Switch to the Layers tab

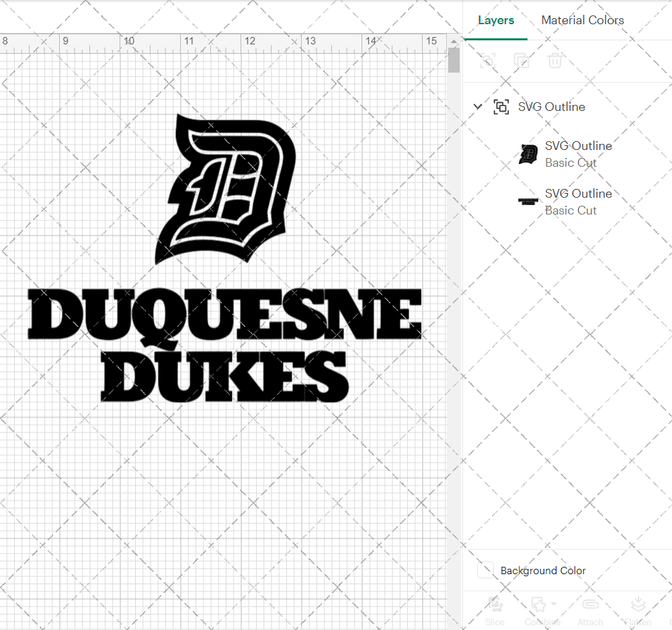tap(496, 20)
